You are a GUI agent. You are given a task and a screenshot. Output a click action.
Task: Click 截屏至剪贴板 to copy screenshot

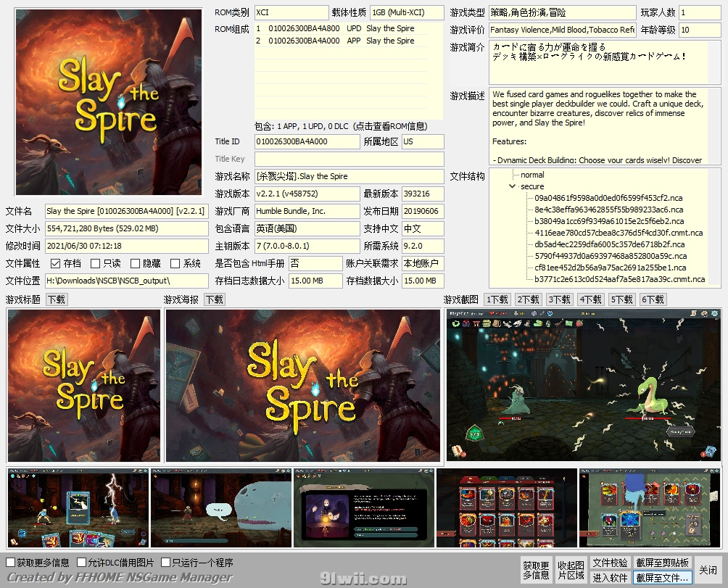662,563
